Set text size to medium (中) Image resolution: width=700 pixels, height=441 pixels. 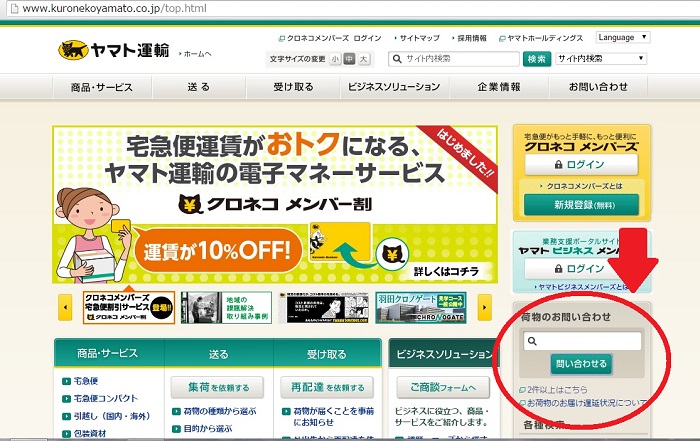click(x=349, y=58)
